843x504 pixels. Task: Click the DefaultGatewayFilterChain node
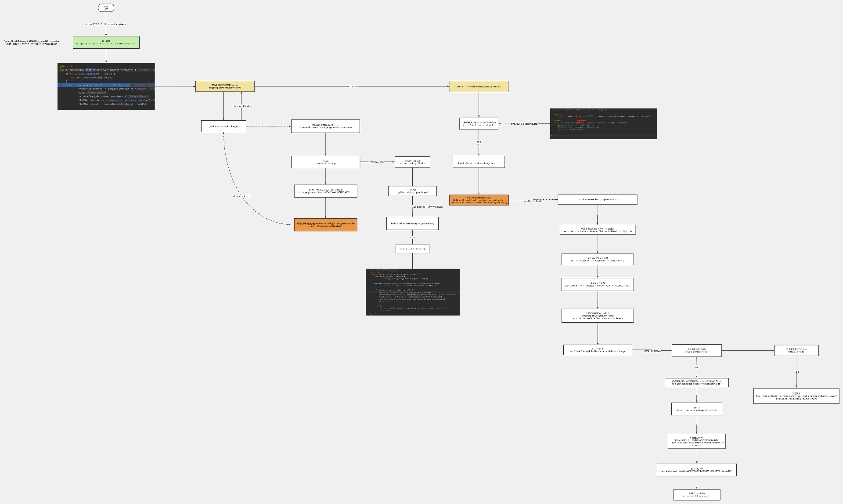point(598,350)
